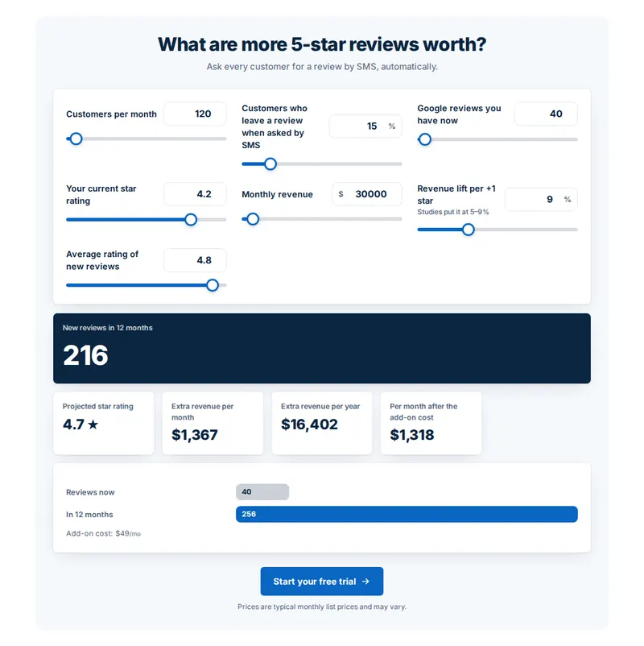Click the 'Extra revenue per month' card label
The image size is (644, 646).
coord(202,412)
